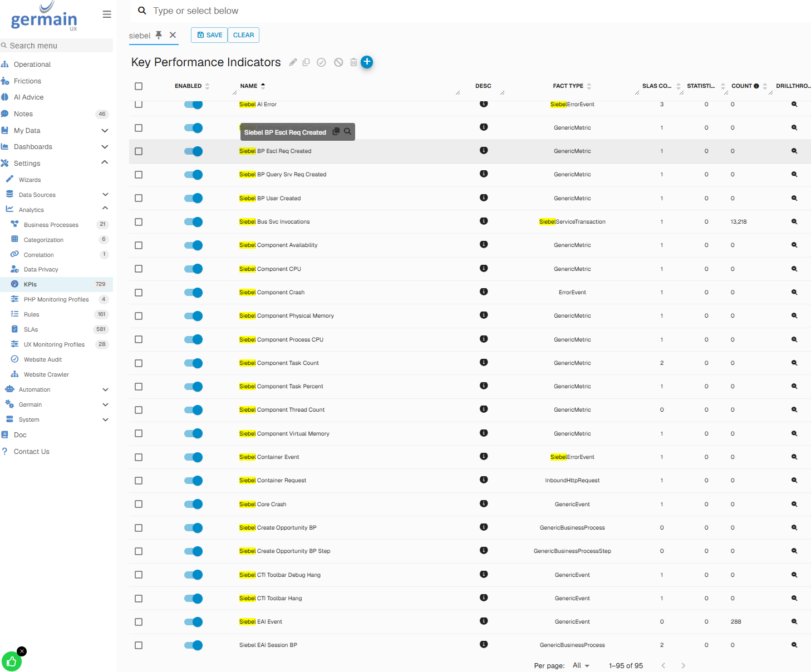Open description info for Siebel Bus Svc Invocations
The width and height of the screenshot is (811, 672).
pos(484,221)
